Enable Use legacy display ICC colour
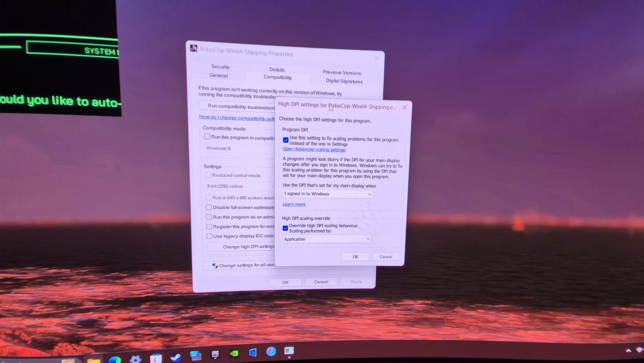Screen dimensions: 644x363 coord(209,236)
